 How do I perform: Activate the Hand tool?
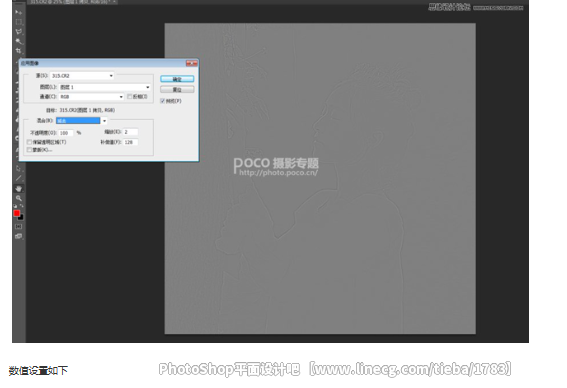[18, 188]
